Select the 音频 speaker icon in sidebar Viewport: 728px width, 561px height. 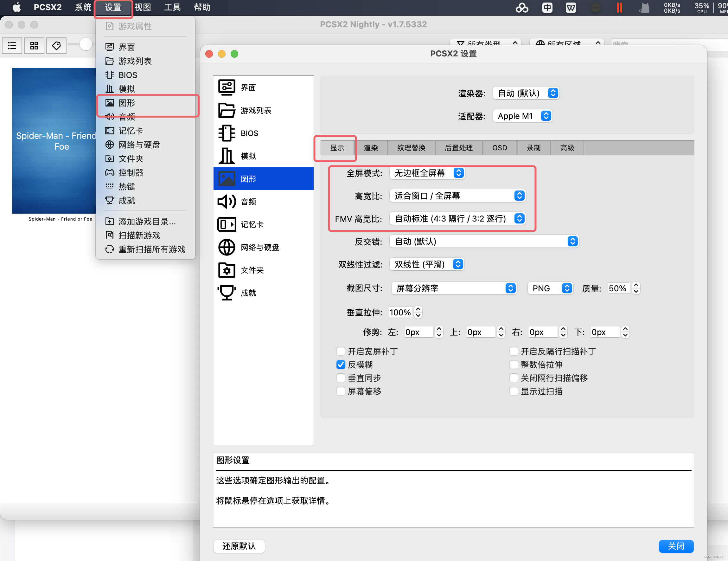(227, 202)
